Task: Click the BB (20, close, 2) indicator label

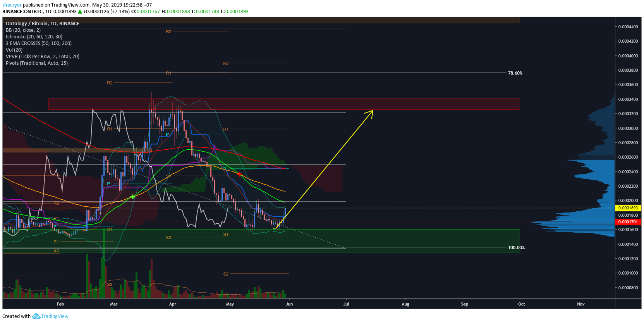Action: point(23,30)
